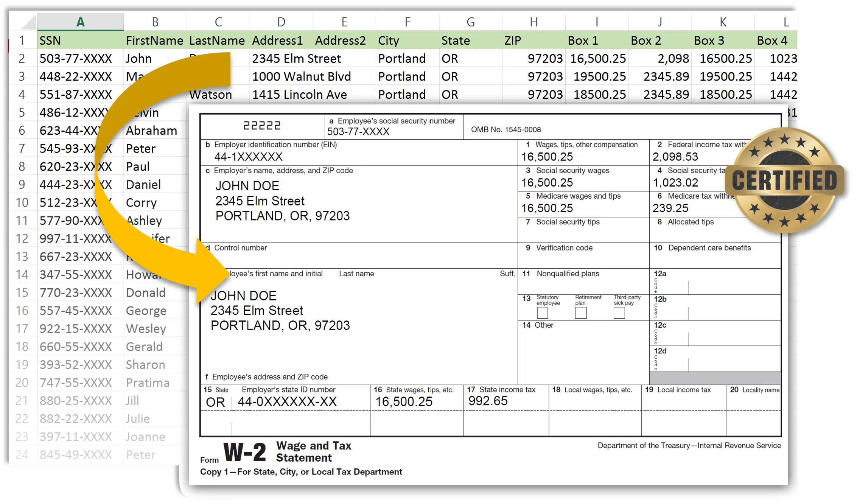Click the State income tax value 992.65
Viewport: 857px width, 504px height.
pos(488,401)
